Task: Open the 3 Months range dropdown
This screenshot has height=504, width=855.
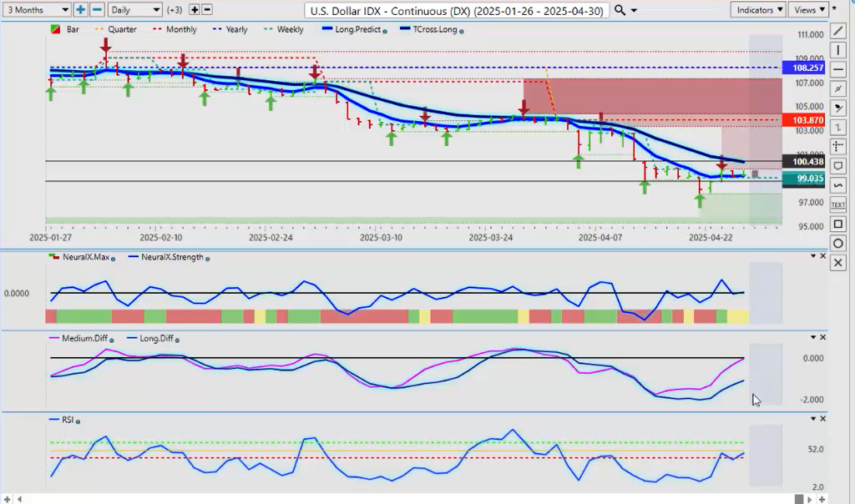Action: [x=37, y=10]
